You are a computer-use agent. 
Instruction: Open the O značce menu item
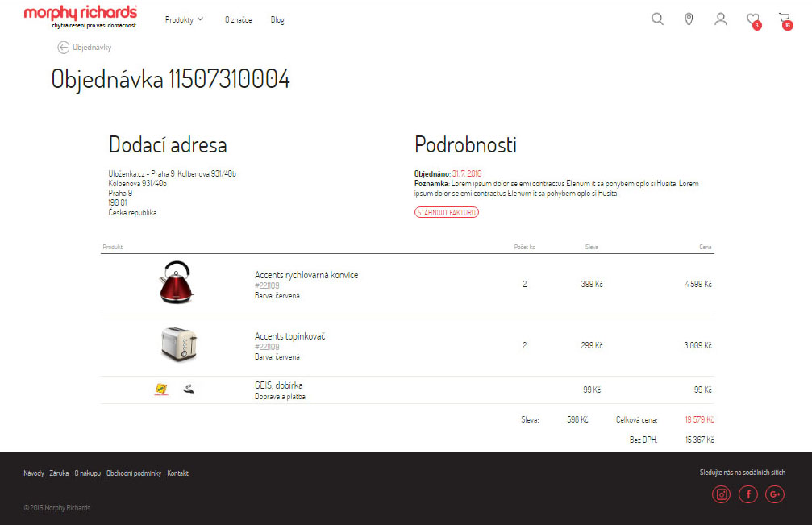pos(238,19)
